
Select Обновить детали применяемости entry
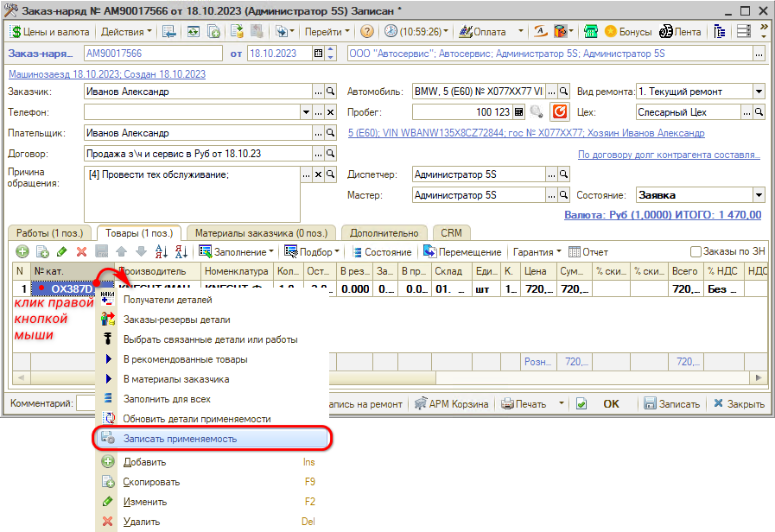tap(213, 418)
